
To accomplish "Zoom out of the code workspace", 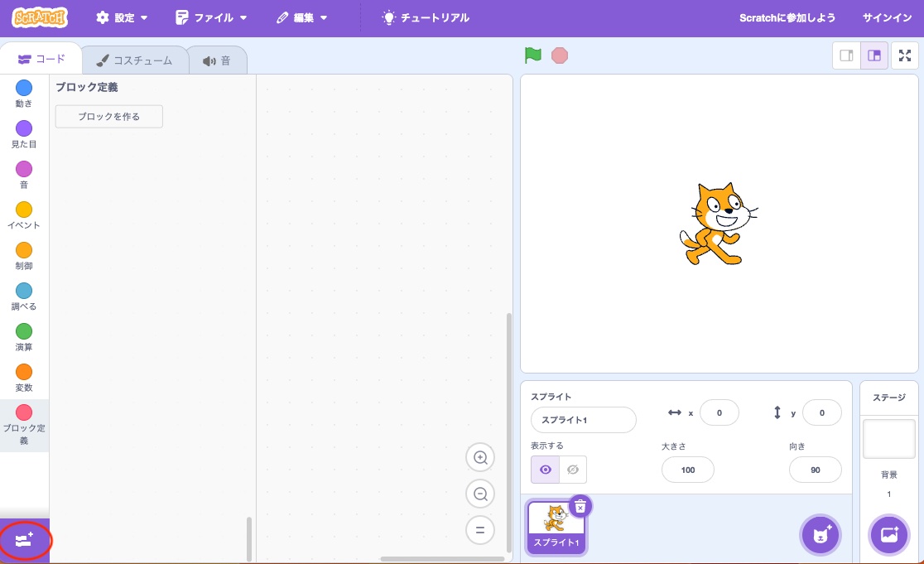I will pos(480,494).
